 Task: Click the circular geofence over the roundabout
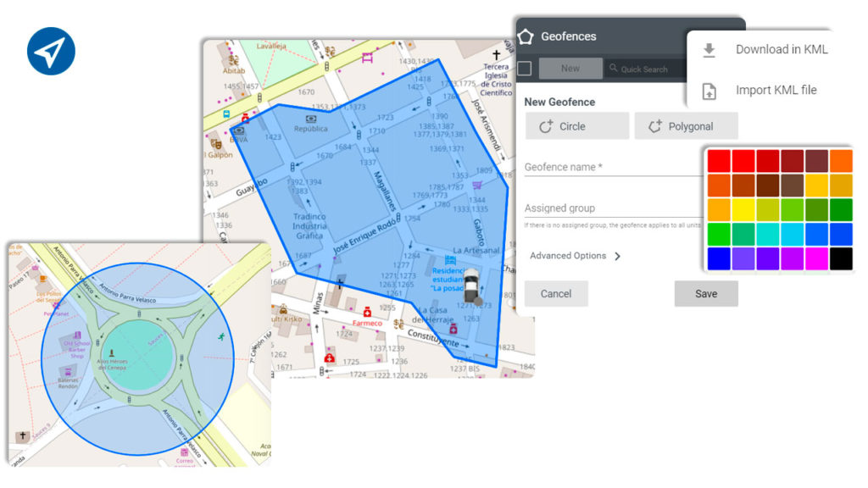point(138,359)
